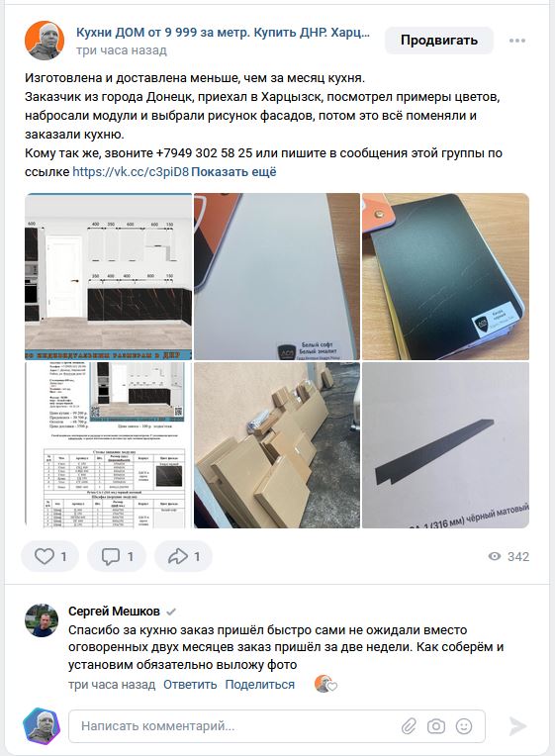Open the cardboard packages photo

(277, 445)
